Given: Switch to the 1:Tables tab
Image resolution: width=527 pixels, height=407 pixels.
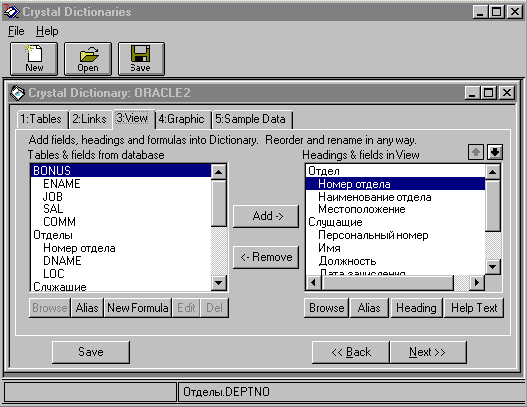Looking at the screenshot, I should (42, 119).
